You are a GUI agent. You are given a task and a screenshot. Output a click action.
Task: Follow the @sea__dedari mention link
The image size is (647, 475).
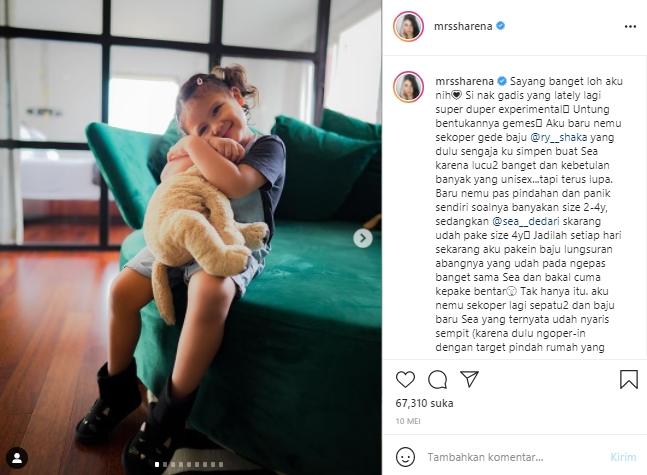tap(526, 222)
